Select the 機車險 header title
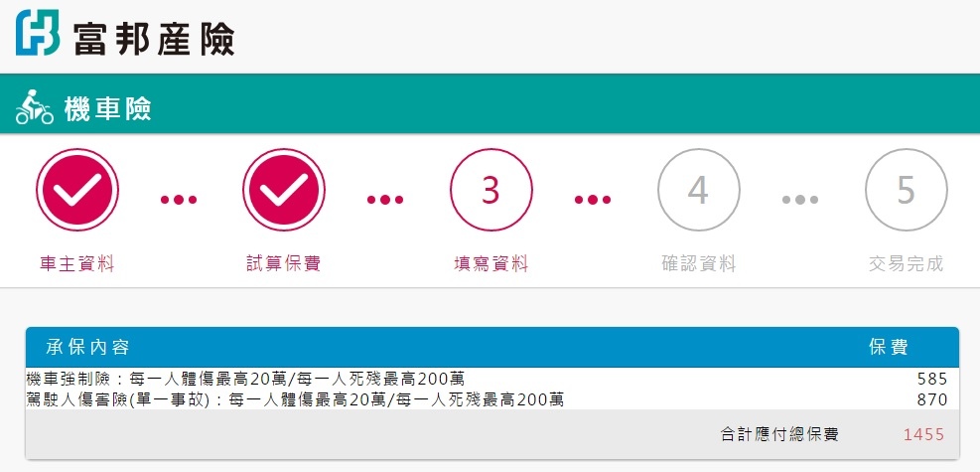The height and width of the screenshot is (472, 980). [107, 108]
